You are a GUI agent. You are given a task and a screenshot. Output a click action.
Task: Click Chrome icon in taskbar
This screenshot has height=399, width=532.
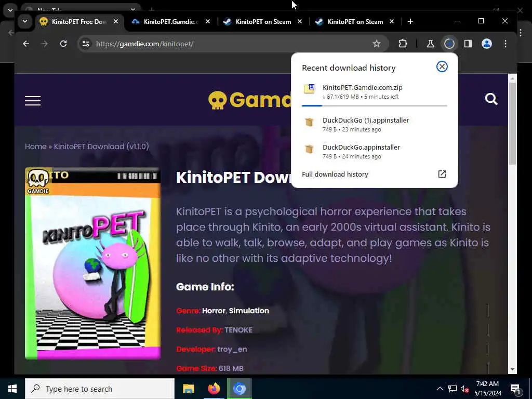(239, 389)
